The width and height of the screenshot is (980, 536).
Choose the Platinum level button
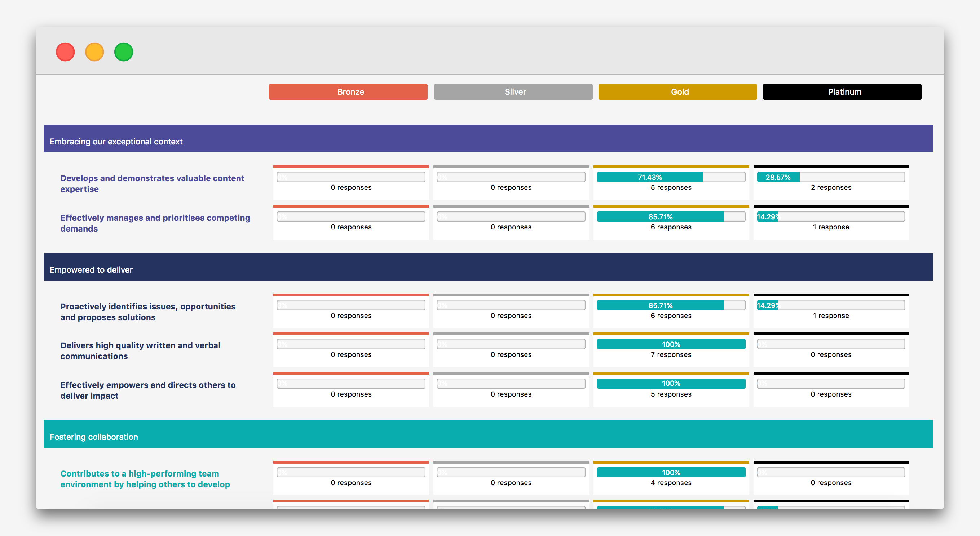(842, 92)
